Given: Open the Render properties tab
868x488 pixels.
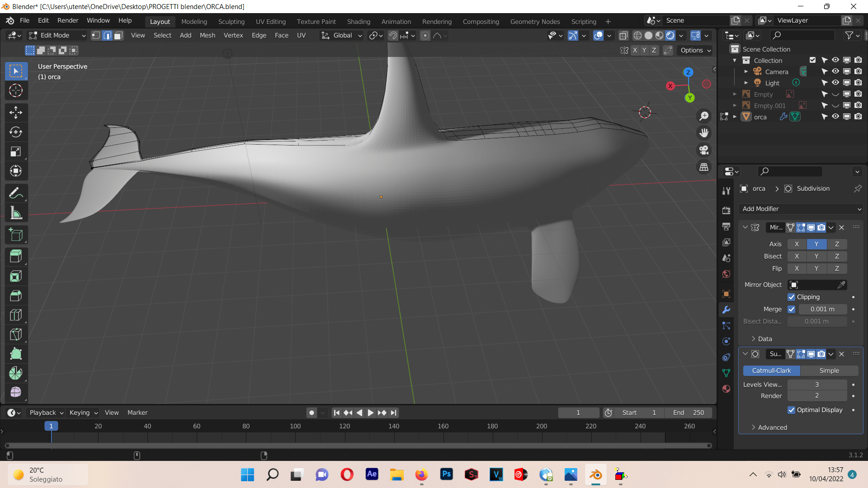Looking at the screenshot, I should [x=726, y=211].
